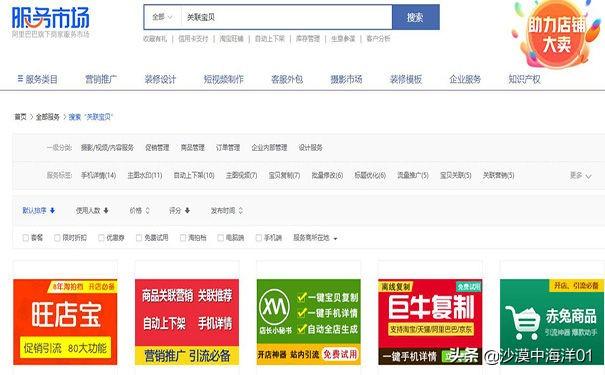Click the 客户分析 hot search link
605x375 pixels.
click(378, 39)
